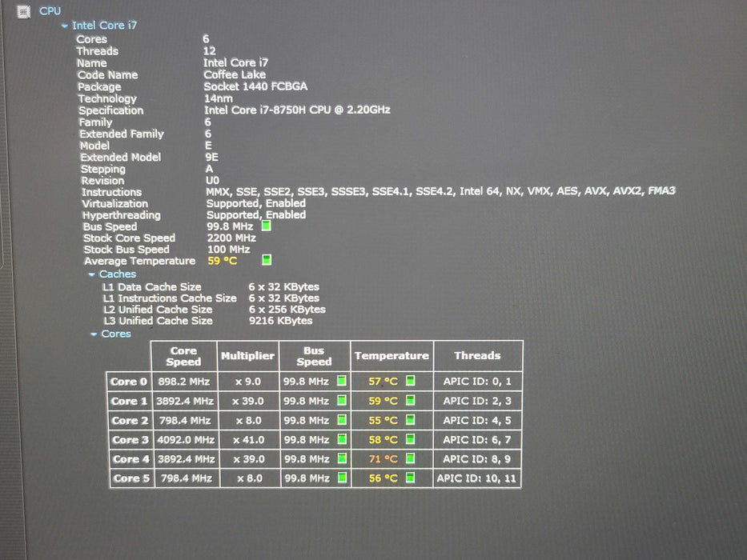Select the Core 2 row label
The width and height of the screenshot is (747, 560).
[130, 421]
